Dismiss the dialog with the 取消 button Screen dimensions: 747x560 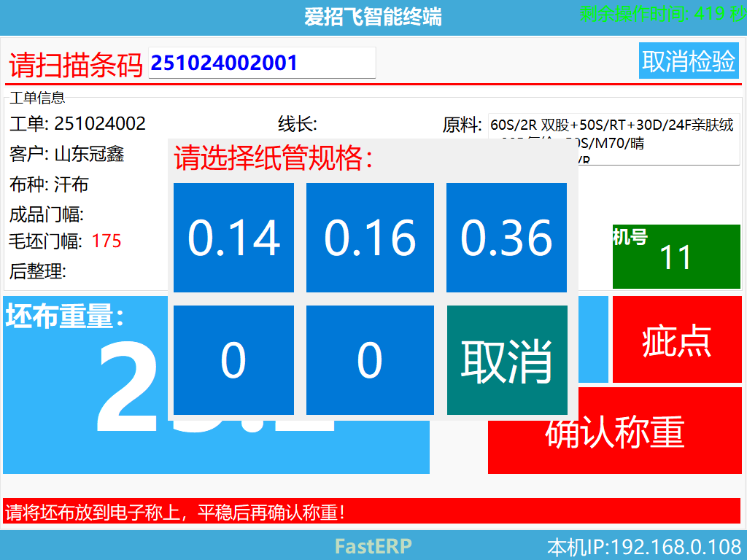[506, 359]
